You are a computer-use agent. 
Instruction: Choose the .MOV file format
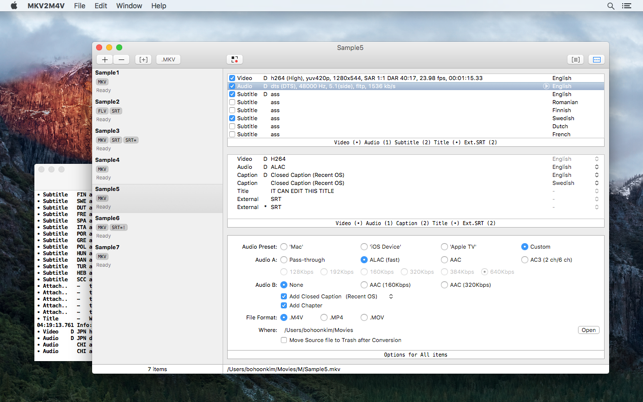[x=364, y=317]
